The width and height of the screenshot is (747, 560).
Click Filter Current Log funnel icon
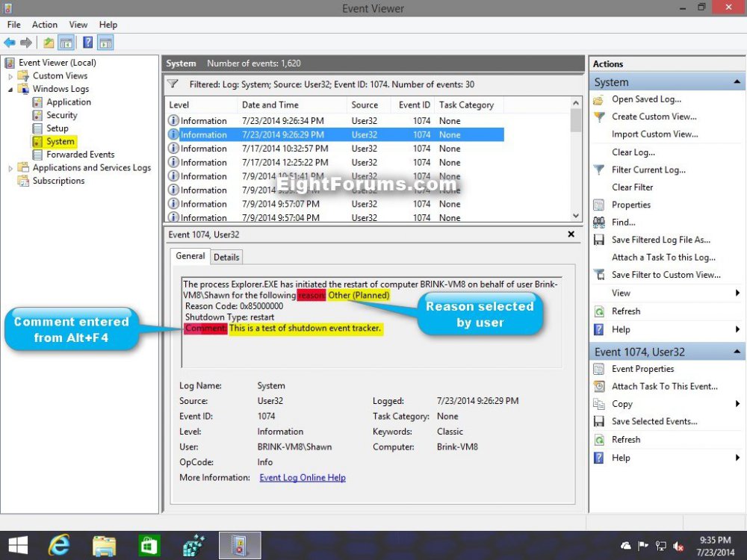point(599,170)
